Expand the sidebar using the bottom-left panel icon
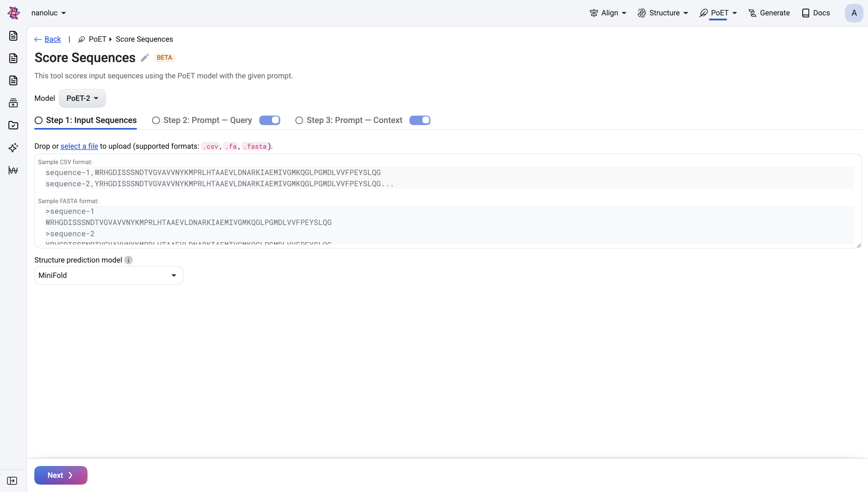Screen dimensions: 868x492 pyautogui.click(x=12, y=480)
